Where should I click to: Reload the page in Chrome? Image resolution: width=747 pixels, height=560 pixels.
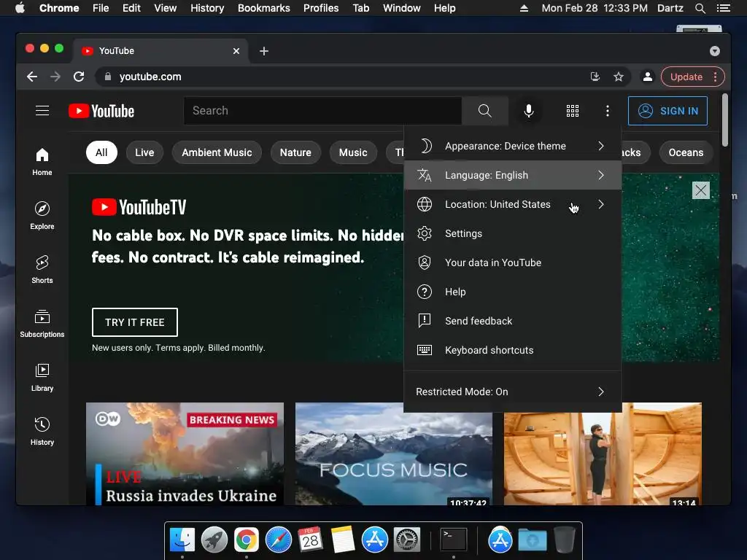click(79, 77)
